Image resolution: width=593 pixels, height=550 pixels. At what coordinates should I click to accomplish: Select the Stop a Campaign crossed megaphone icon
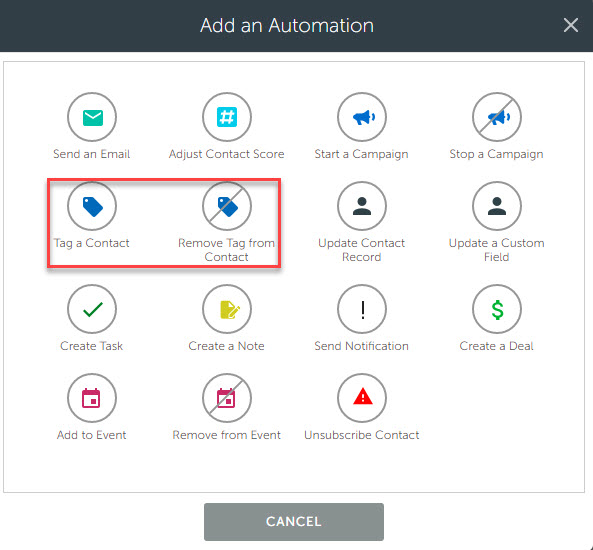(497, 117)
